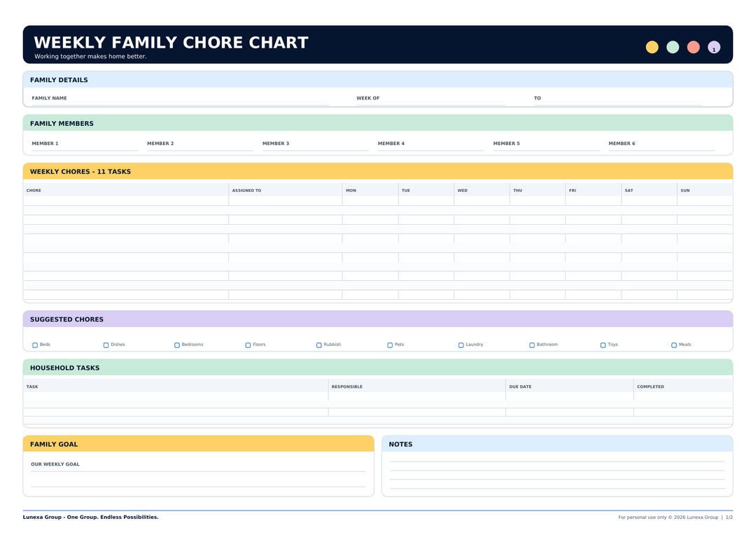Click the Lunexa Group footer tagline

coord(90,517)
